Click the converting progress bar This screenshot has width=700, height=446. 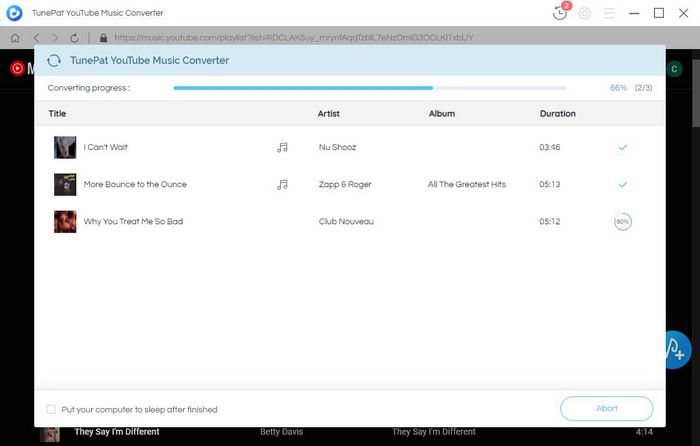click(370, 88)
